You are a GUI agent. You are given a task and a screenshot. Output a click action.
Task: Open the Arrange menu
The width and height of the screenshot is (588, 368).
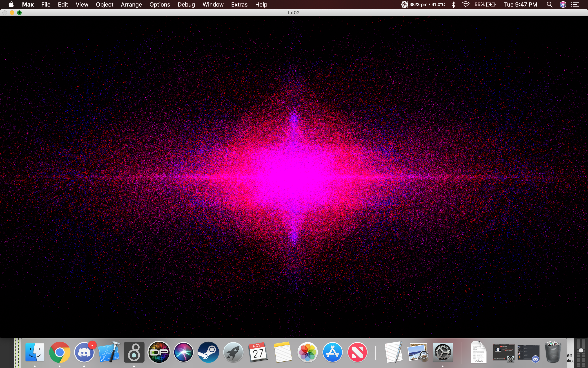(x=131, y=4)
